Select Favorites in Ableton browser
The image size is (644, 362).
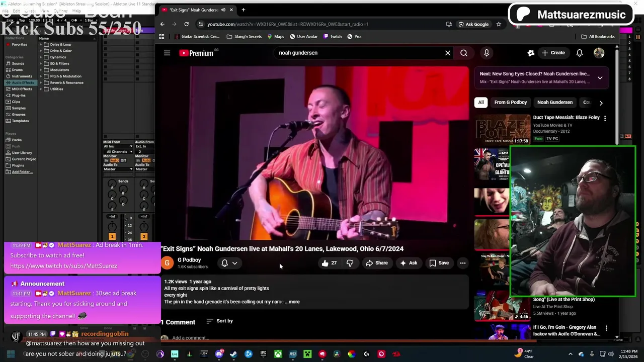point(20,44)
